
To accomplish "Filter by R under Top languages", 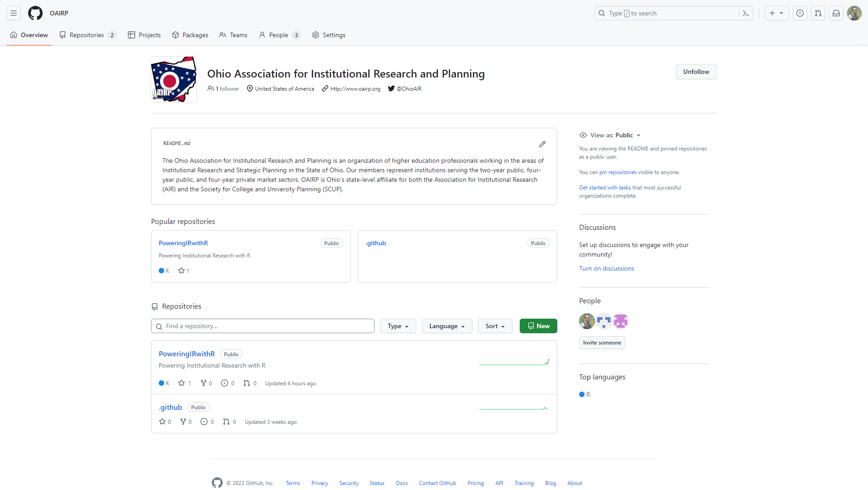I will click(x=585, y=394).
